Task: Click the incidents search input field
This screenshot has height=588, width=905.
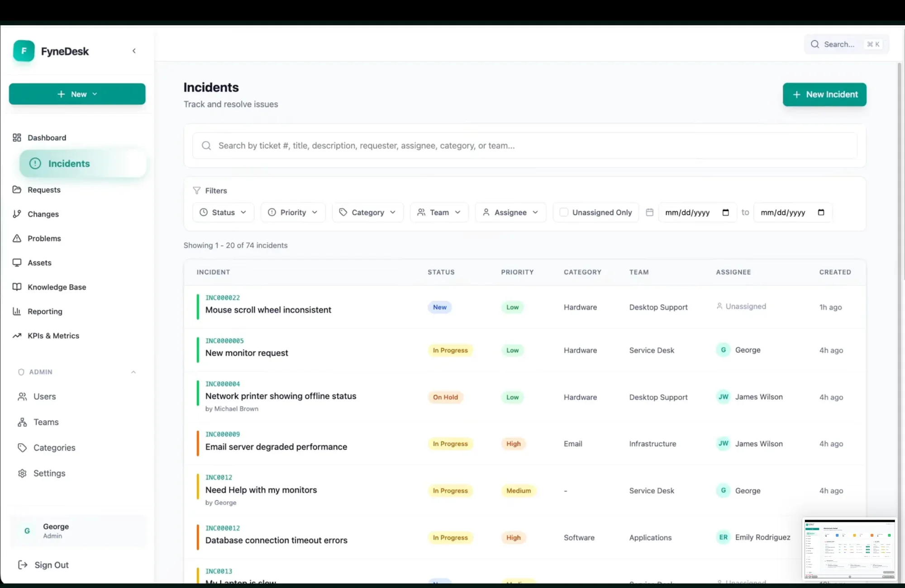Action: [525, 146]
